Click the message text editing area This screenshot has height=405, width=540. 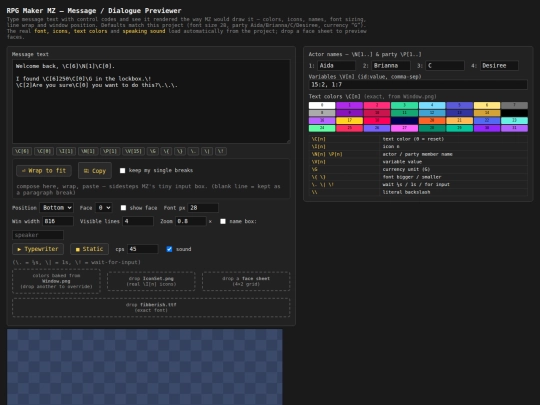click(151, 101)
